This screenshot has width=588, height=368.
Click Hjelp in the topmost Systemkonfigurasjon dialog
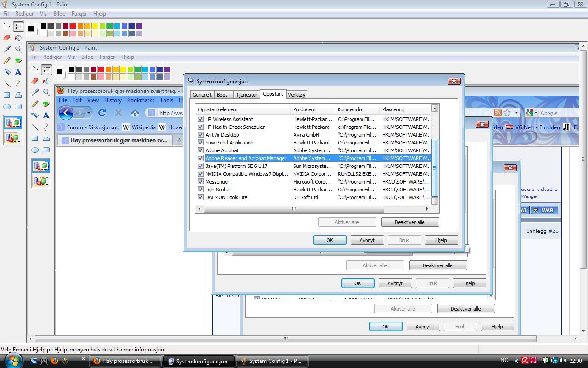[441, 240]
